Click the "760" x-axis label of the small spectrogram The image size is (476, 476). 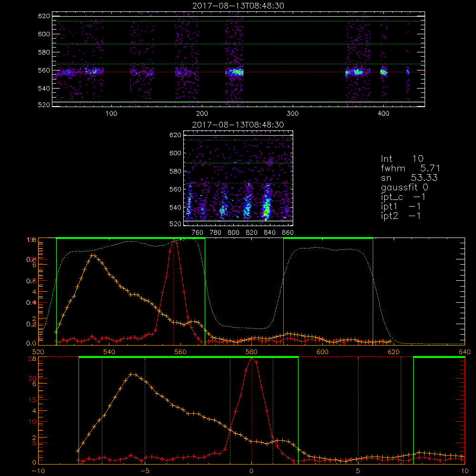click(x=198, y=233)
